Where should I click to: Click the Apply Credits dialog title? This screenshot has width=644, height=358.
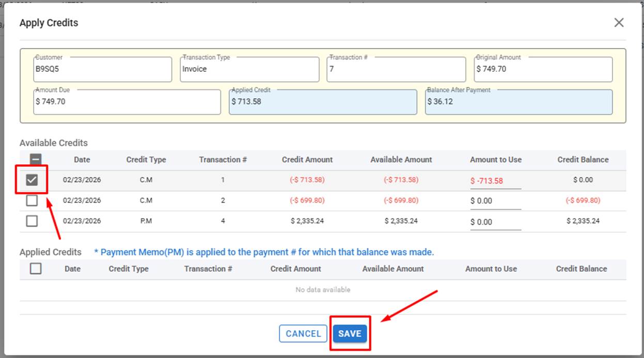click(49, 23)
